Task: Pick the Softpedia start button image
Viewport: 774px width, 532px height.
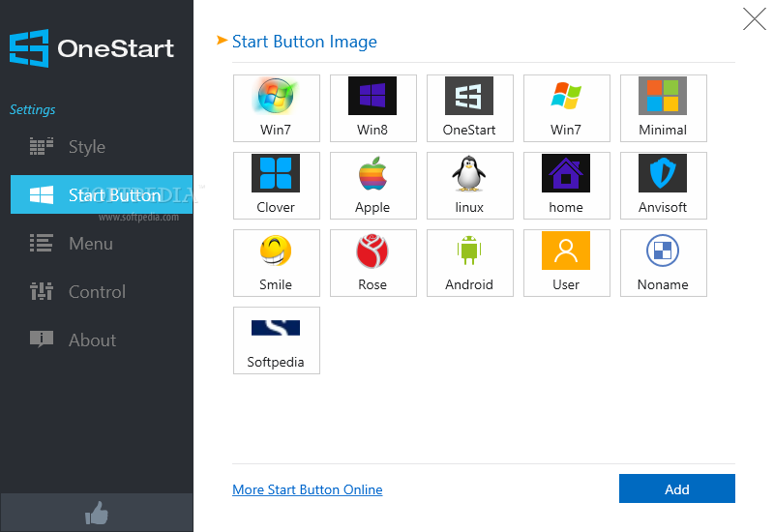Action: tap(277, 340)
